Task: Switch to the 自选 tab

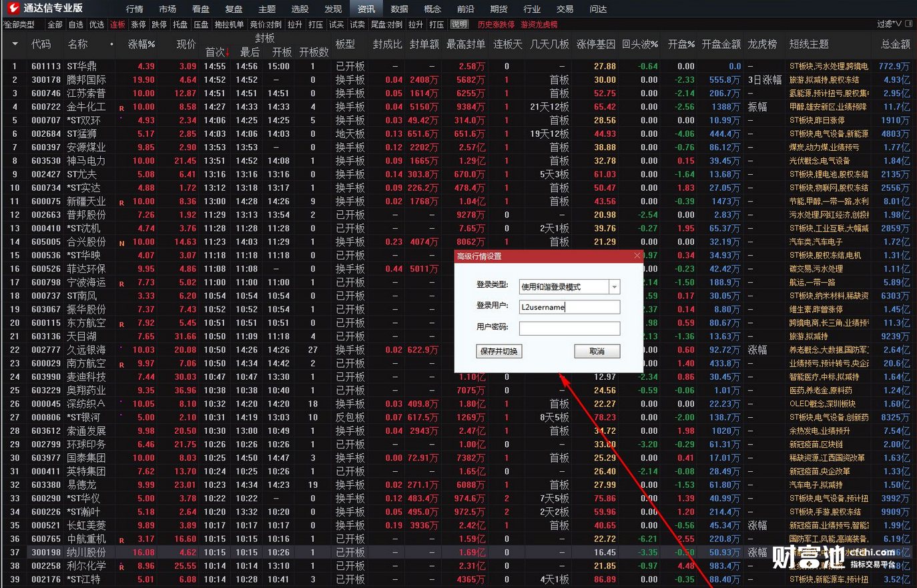Action: [76, 25]
